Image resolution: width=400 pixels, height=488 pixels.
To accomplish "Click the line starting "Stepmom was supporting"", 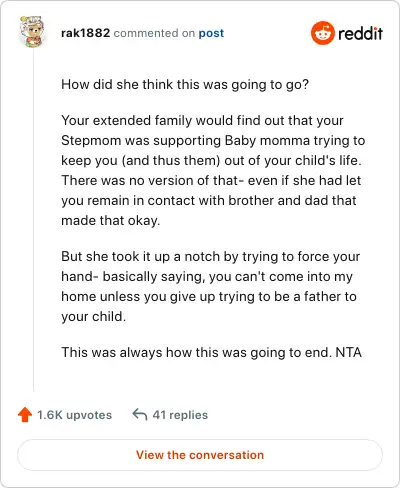I will (x=213, y=141).
